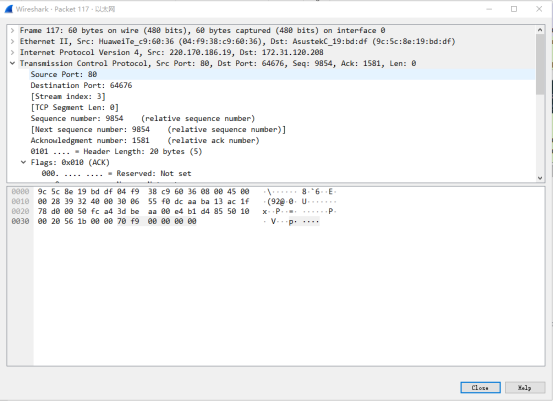Screen dimensions: 553x401
Task: Expand the Internet Protocol Version 4 row
Action: click(12, 52)
